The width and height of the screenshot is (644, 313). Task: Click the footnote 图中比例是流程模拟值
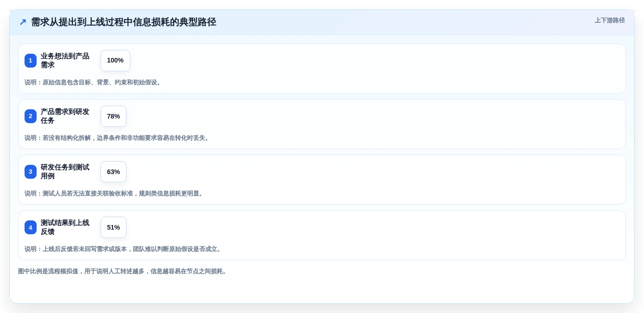pos(123,271)
